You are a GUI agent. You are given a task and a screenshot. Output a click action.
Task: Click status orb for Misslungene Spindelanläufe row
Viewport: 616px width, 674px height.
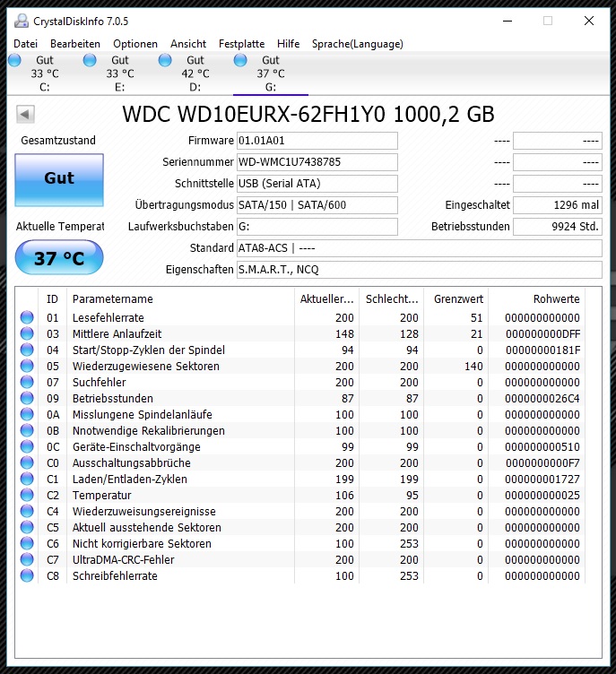(x=27, y=414)
